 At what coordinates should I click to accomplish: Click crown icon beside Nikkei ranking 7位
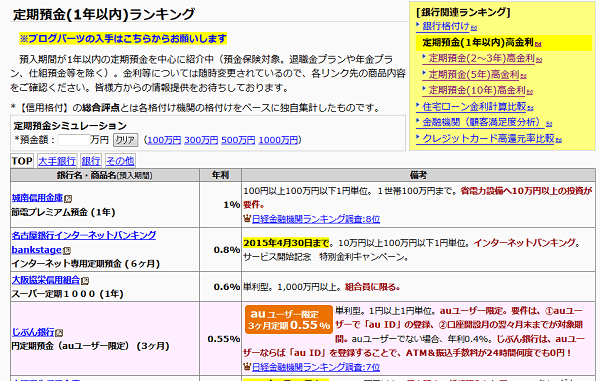click(x=247, y=367)
